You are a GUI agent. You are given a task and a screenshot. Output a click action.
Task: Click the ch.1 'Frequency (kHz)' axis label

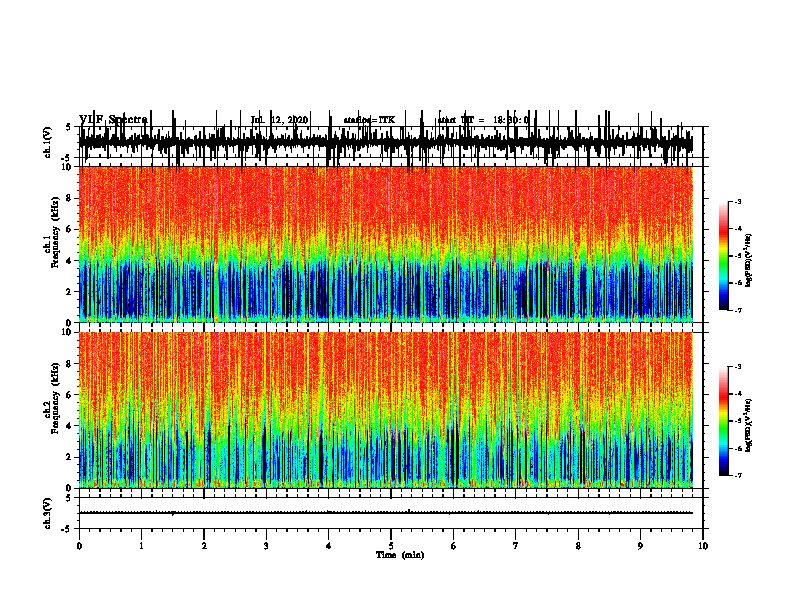coord(56,232)
